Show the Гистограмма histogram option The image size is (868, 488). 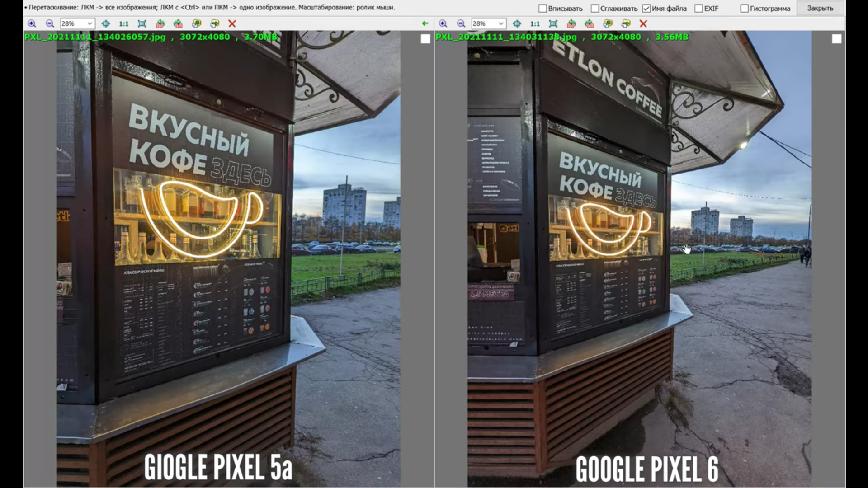(x=744, y=9)
